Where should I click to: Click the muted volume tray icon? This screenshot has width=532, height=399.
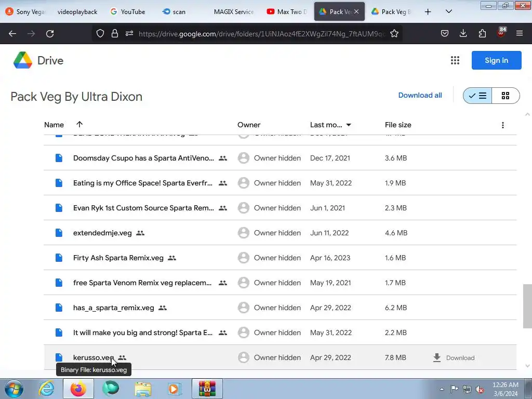coord(480,389)
